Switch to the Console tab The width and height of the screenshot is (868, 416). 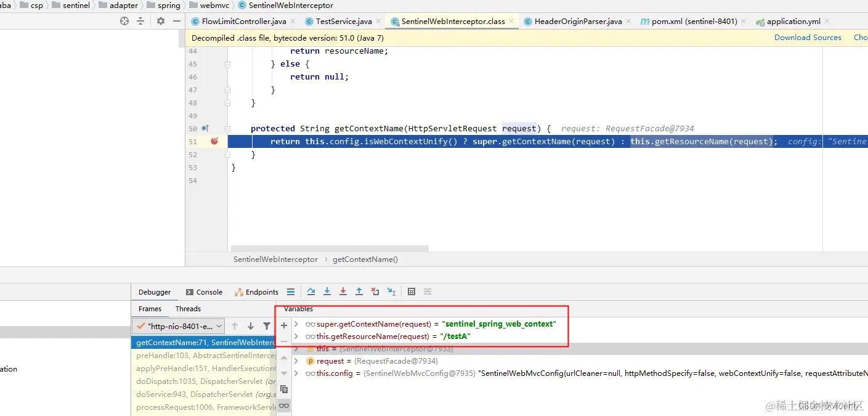tap(203, 292)
